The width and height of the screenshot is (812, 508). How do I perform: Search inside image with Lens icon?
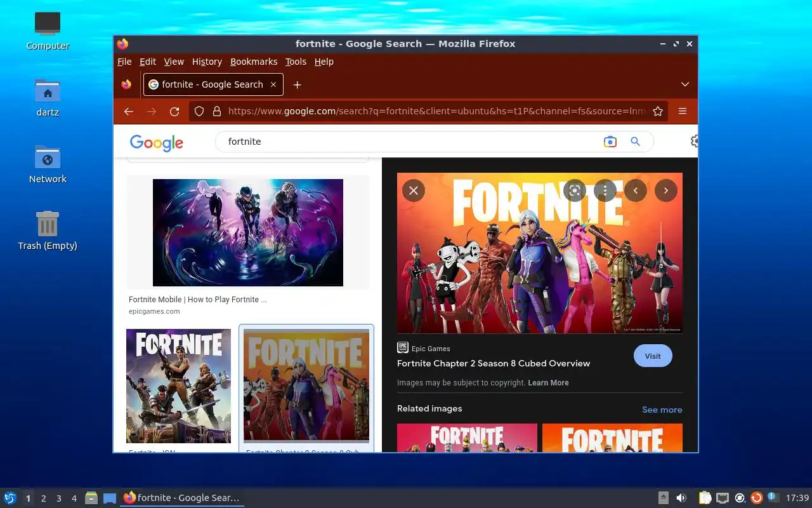click(x=575, y=190)
